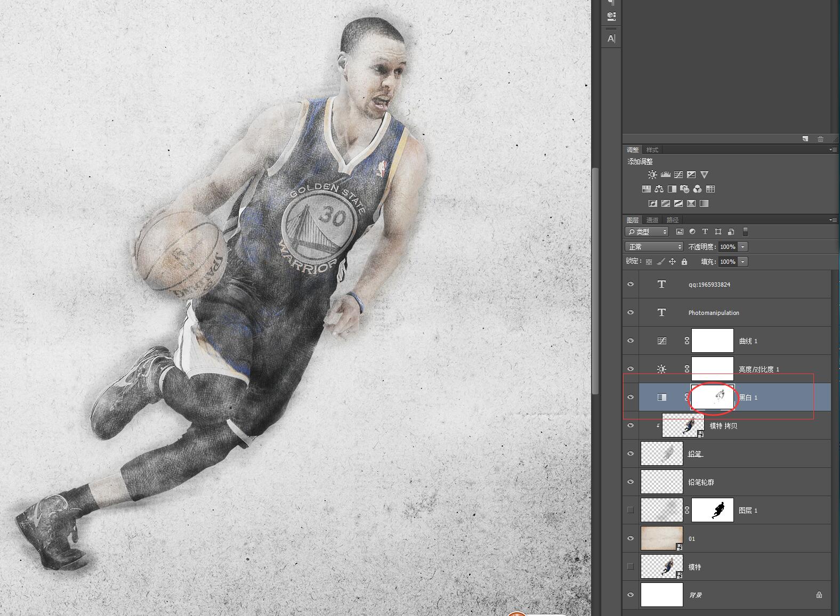Hide the 曲线 1 adjustment layer
This screenshot has height=616, width=840.
click(631, 341)
